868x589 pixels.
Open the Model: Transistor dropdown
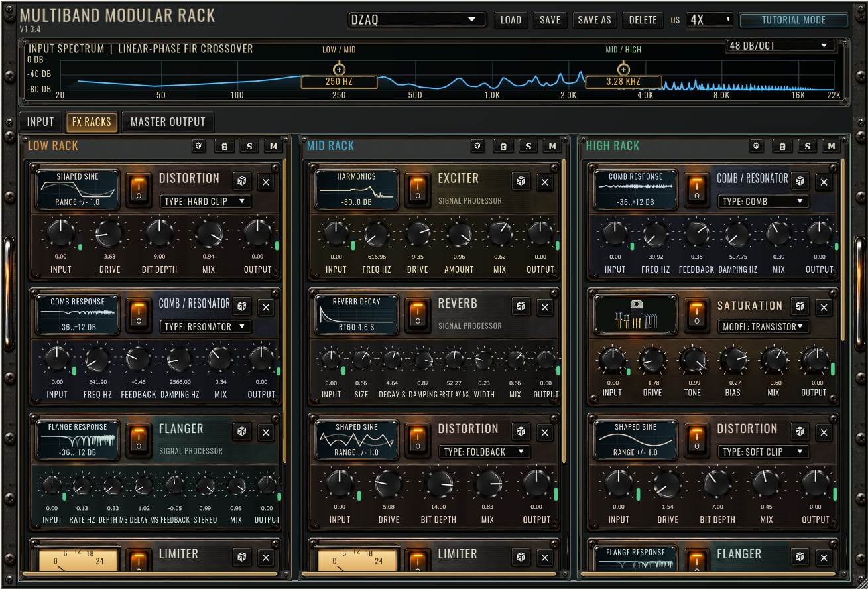point(764,326)
